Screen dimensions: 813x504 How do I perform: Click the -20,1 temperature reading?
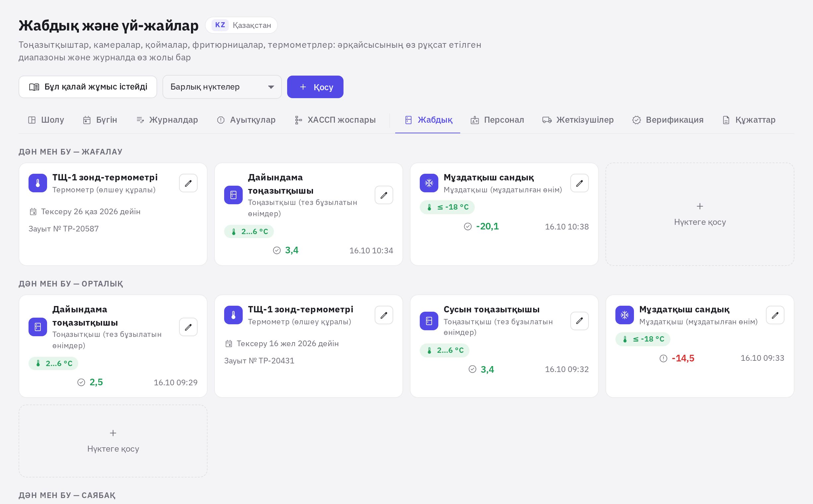487,227
